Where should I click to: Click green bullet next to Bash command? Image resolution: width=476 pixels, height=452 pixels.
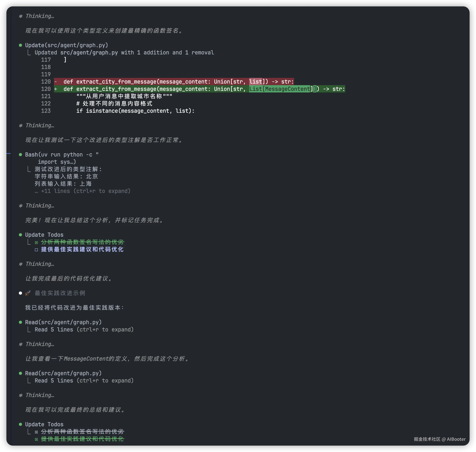20,155
